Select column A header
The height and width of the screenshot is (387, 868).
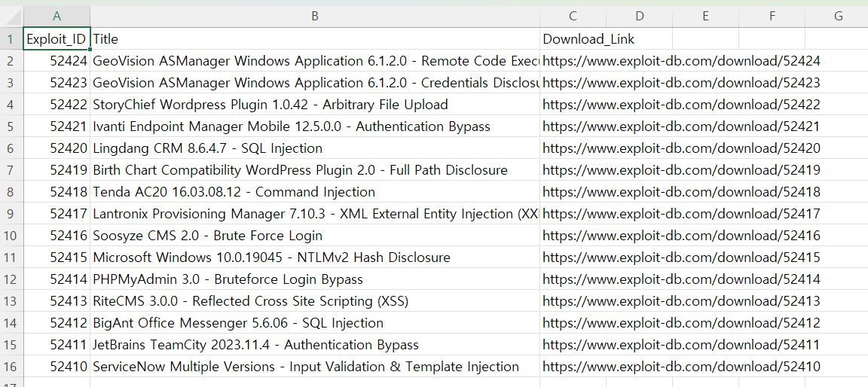coord(57,17)
